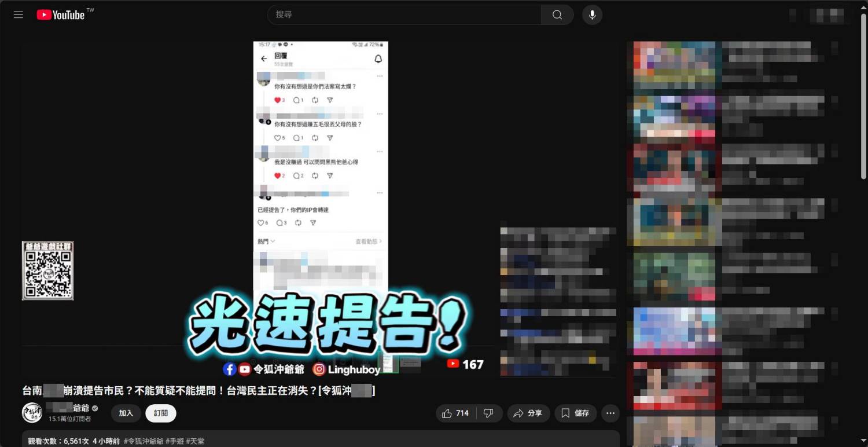Viewport: 868px width, 447px height.
Task: Like the video with thumbs-up 714
Action: pyautogui.click(x=455, y=413)
